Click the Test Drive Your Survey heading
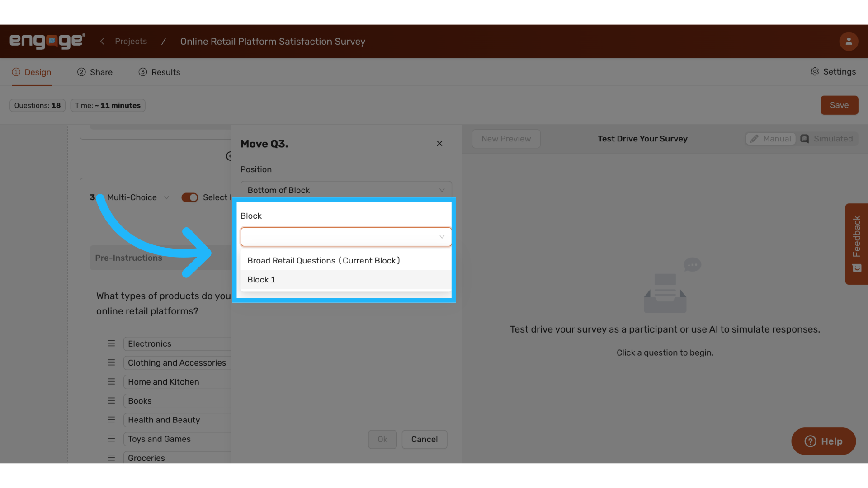 [642, 139]
